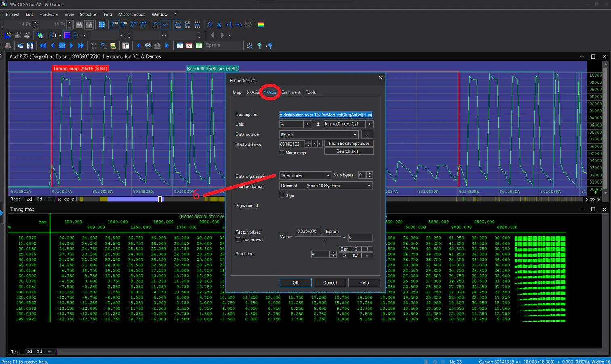Click the original values (Org) toolbar icon
The width and height of the screenshot is (611, 364).
click(238, 25)
